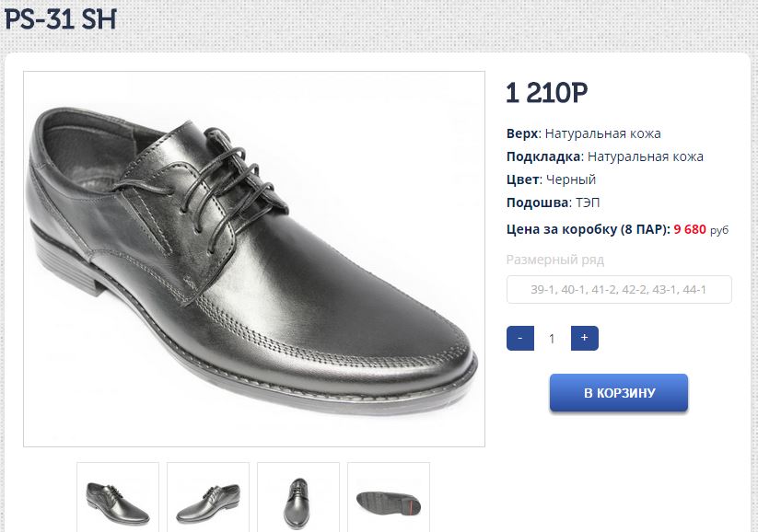Screen dimensions: 758x532
Task: Click the 1 210Р price
Action: click(x=547, y=93)
